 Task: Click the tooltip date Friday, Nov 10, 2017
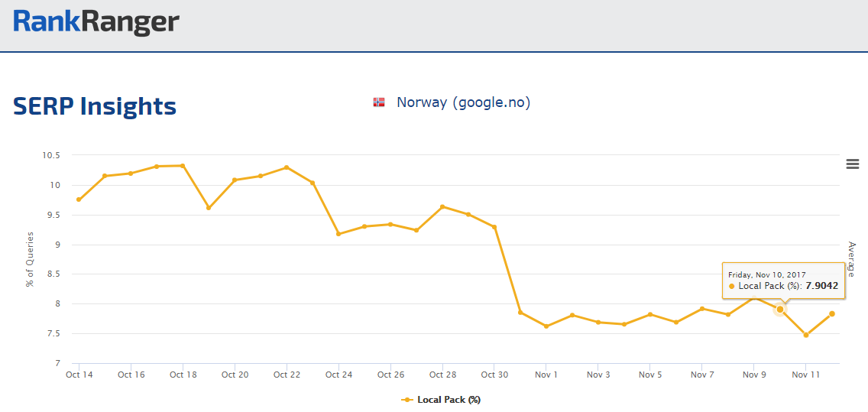pos(766,274)
